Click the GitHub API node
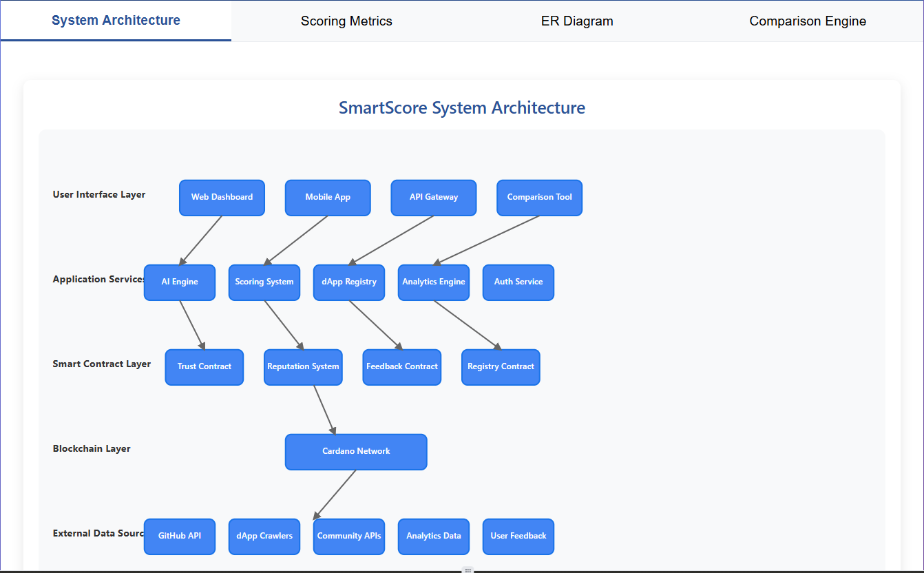The image size is (924, 573). click(180, 536)
